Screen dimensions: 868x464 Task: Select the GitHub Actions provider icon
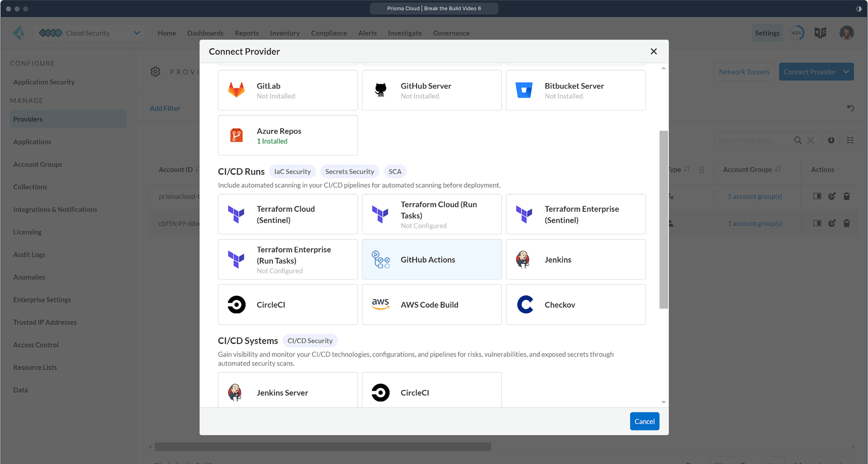click(x=381, y=259)
